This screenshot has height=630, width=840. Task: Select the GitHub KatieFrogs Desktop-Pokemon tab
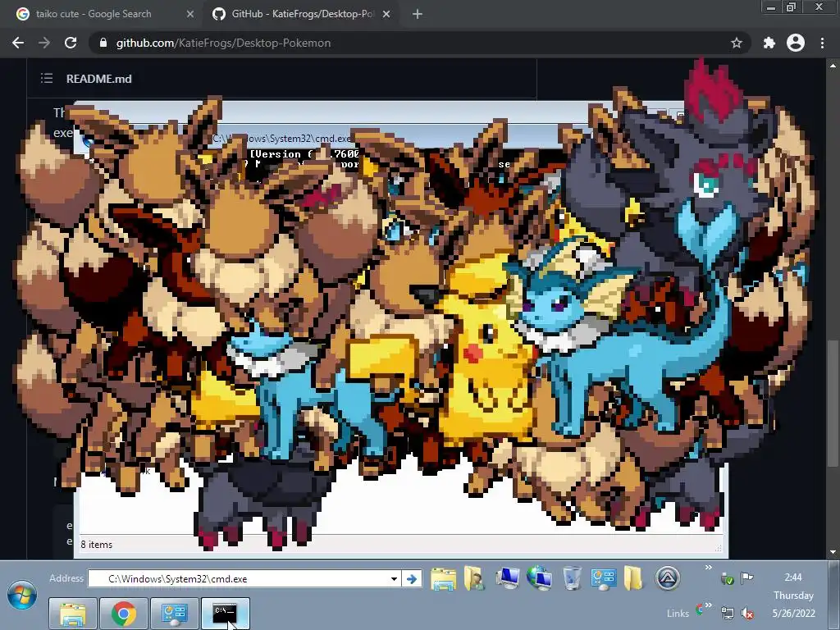302,15
